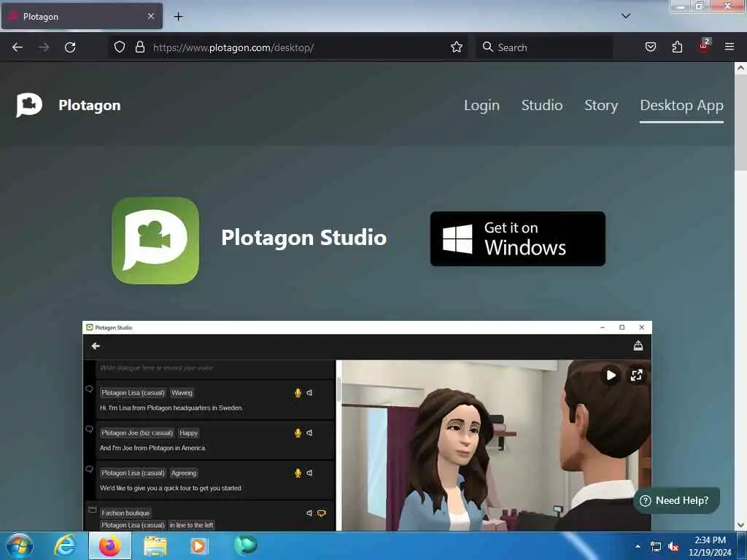Open the media player taskbar icon
This screenshot has height=560, width=747.
[199, 546]
